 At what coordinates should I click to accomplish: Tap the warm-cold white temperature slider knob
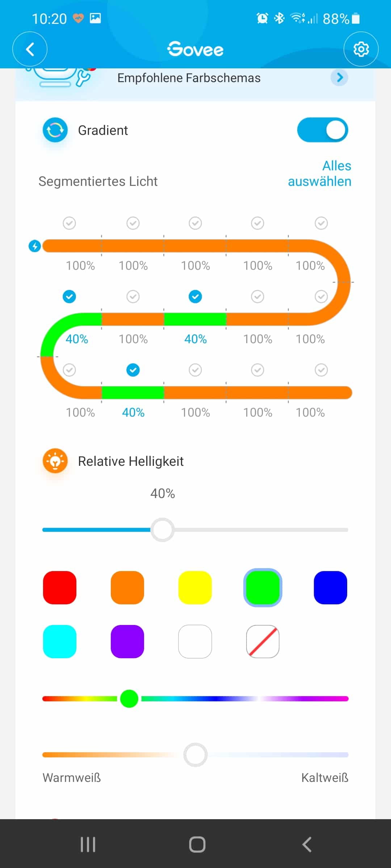tap(195, 755)
